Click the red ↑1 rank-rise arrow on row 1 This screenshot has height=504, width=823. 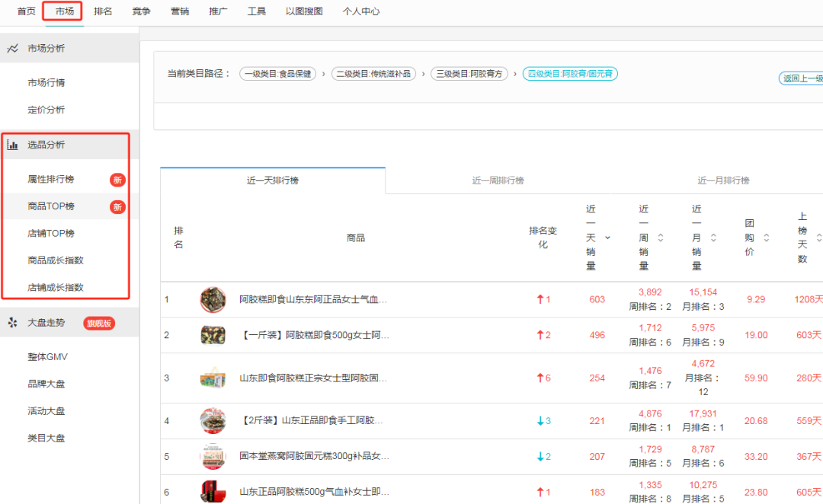pos(543,299)
